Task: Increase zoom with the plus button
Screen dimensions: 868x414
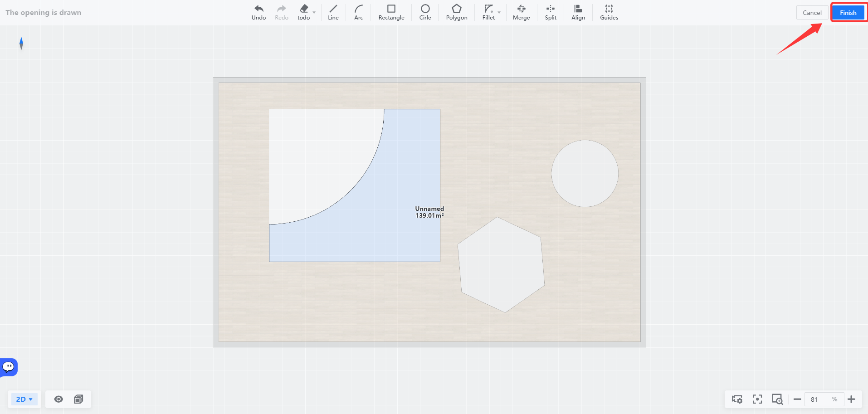Action: pos(851,399)
